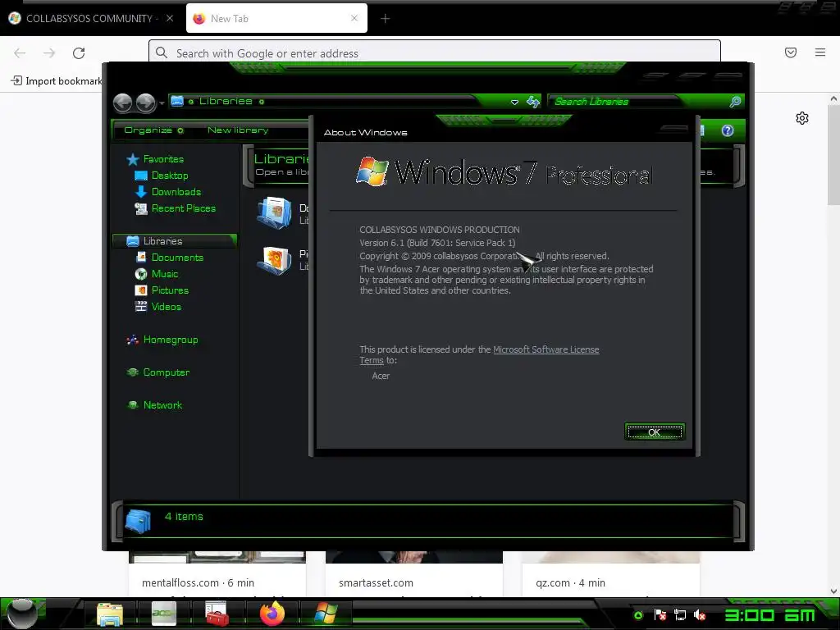This screenshot has height=630, width=840.
Task: Open Save to Pocket icon in Firefox
Action: point(791,52)
